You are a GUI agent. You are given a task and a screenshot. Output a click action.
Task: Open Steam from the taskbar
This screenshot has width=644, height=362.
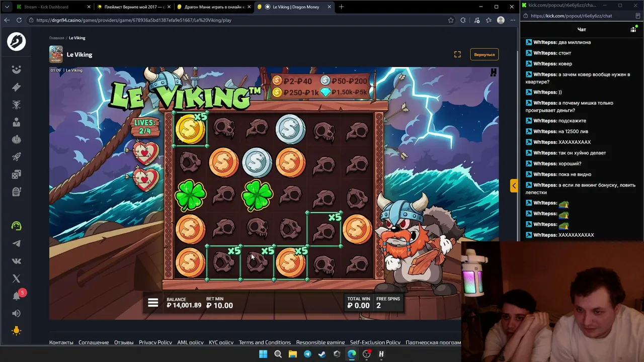click(323, 354)
